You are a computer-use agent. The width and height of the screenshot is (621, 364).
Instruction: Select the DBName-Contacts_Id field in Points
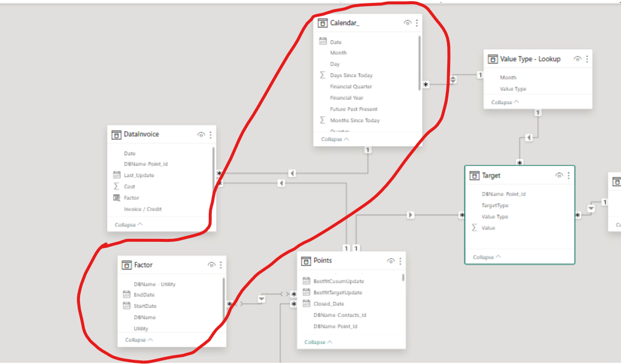coord(340,315)
